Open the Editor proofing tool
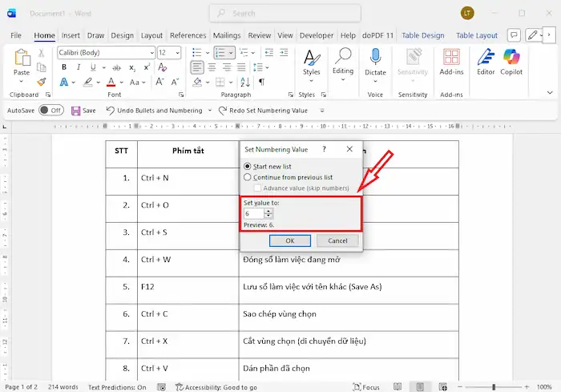Viewport: 561px width, 392px height. pyautogui.click(x=486, y=61)
